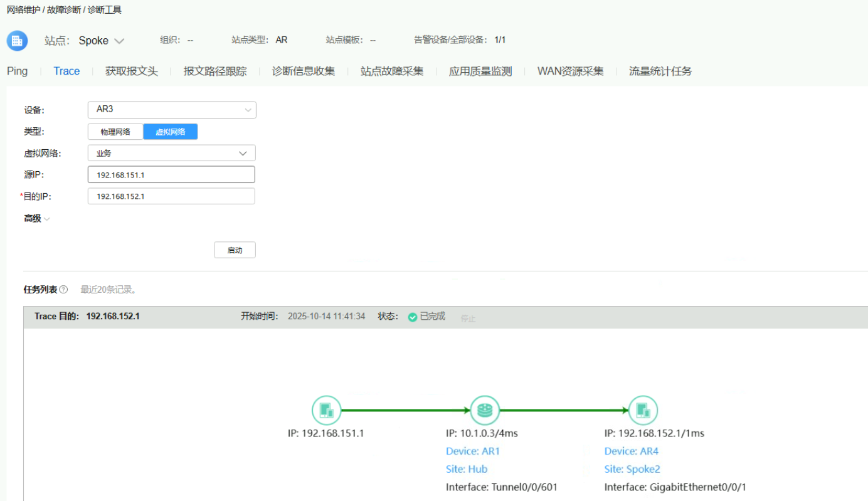
Task: Open the Site: Spoke2 link
Action: point(632,469)
